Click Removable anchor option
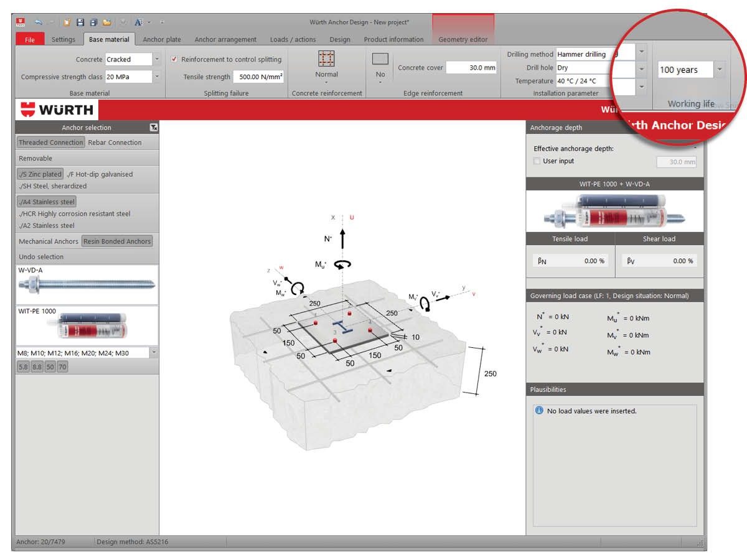The image size is (747, 560). (x=35, y=159)
